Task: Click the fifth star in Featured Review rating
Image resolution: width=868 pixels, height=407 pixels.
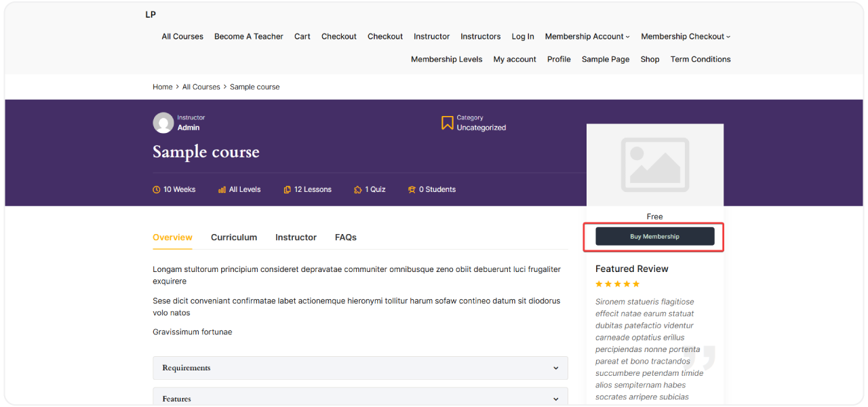Action: coord(635,284)
